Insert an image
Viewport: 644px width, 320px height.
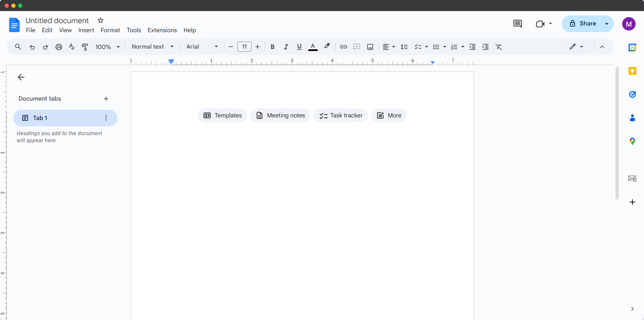click(x=370, y=47)
